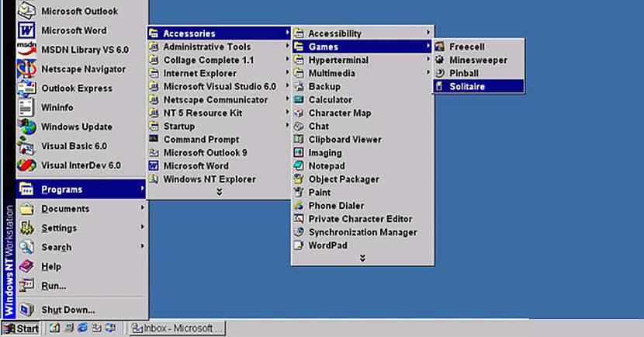This screenshot has width=644, height=337.
Task: Expand Microsoft Visual Studio 6.0 group
Action: [x=219, y=87]
